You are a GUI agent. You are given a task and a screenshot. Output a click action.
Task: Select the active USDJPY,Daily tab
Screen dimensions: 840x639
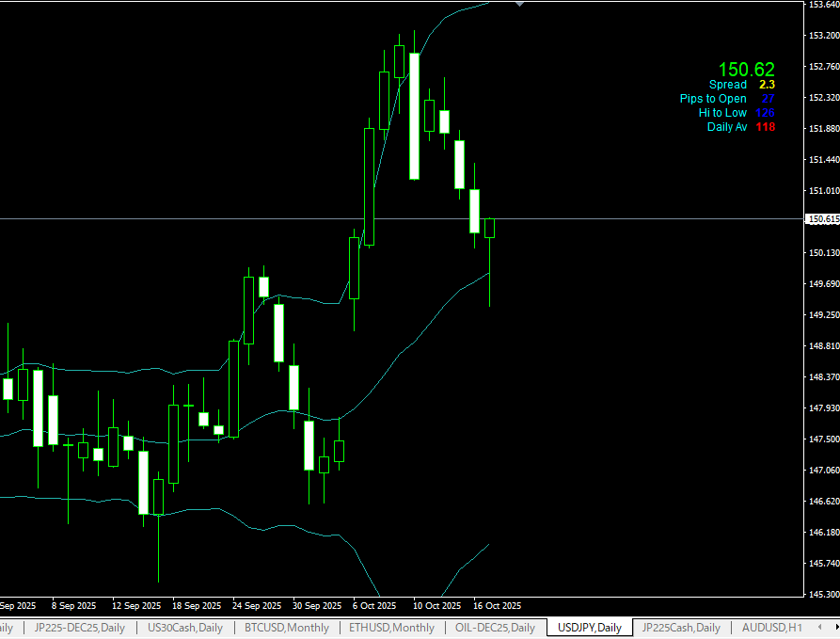click(x=589, y=628)
